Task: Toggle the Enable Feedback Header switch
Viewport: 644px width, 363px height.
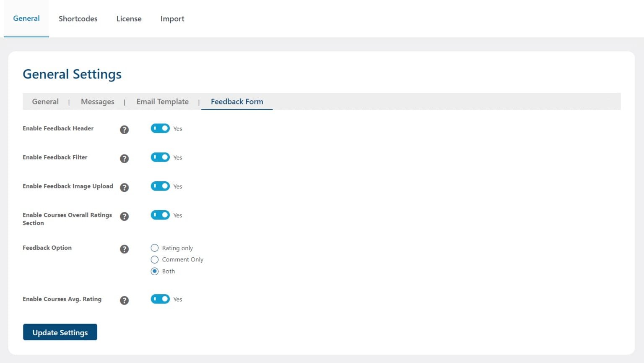Action: pyautogui.click(x=160, y=128)
